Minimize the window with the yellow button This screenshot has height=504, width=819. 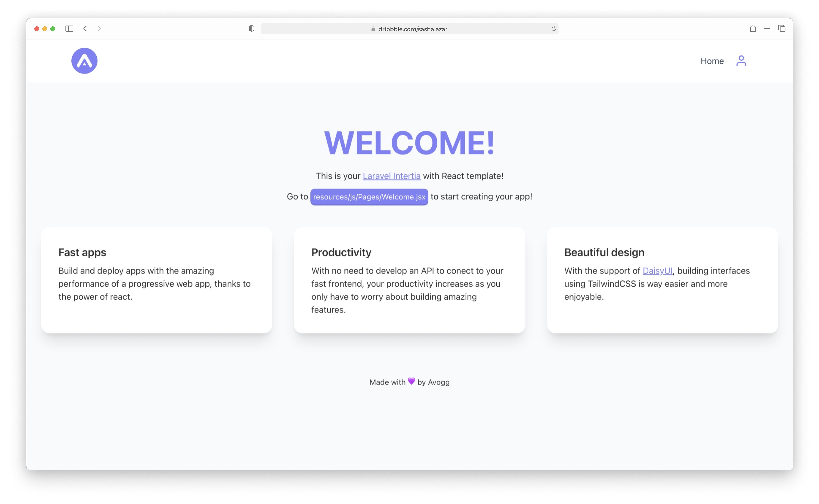coord(45,29)
